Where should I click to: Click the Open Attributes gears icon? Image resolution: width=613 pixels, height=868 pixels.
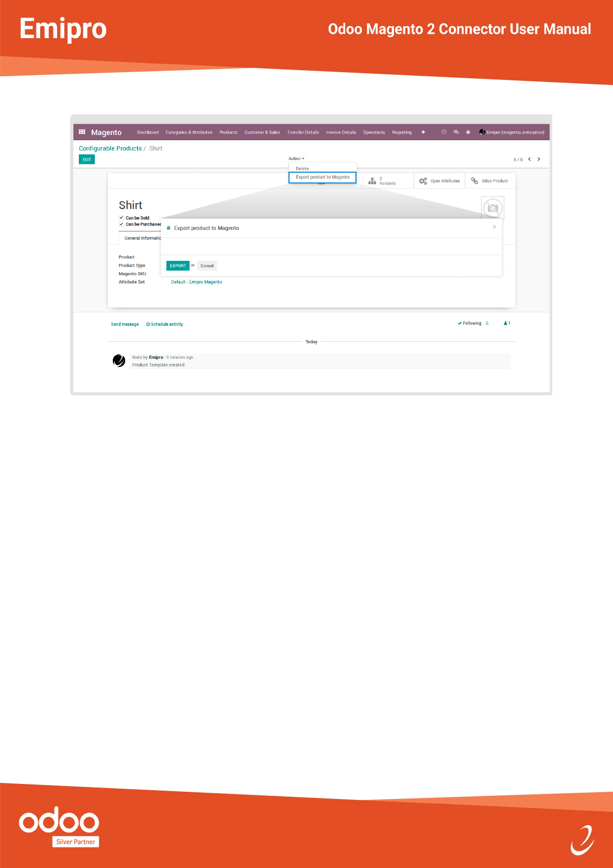click(423, 181)
